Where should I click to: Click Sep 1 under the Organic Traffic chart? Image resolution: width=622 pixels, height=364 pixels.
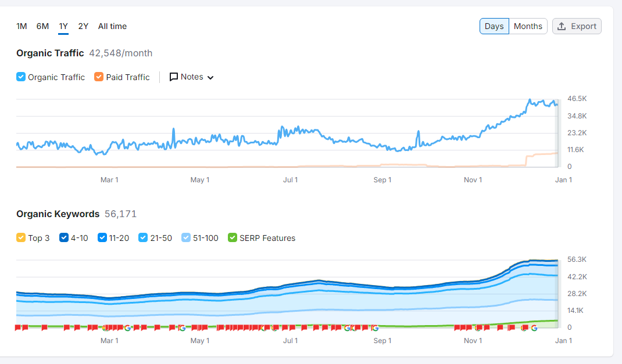pyautogui.click(x=383, y=180)
